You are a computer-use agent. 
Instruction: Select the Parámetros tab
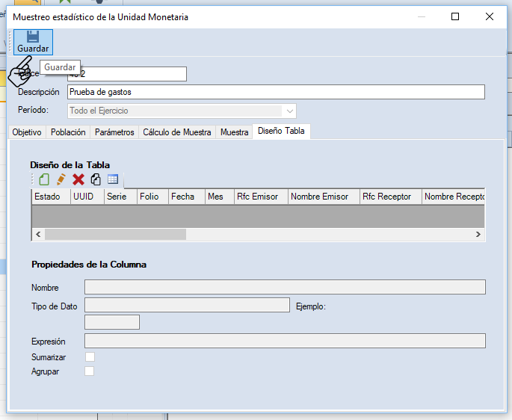coord(114,132)
